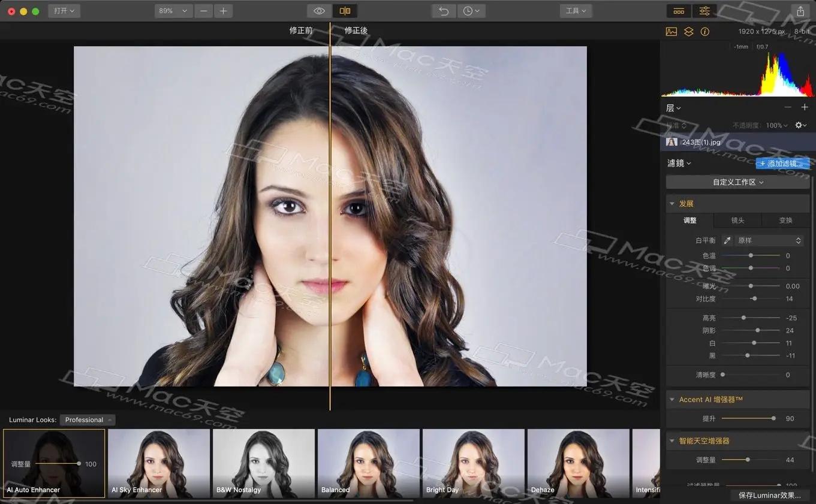Switch to the 调整 tab
Viewport: 816px width, 504px height.
click(690, 221)
